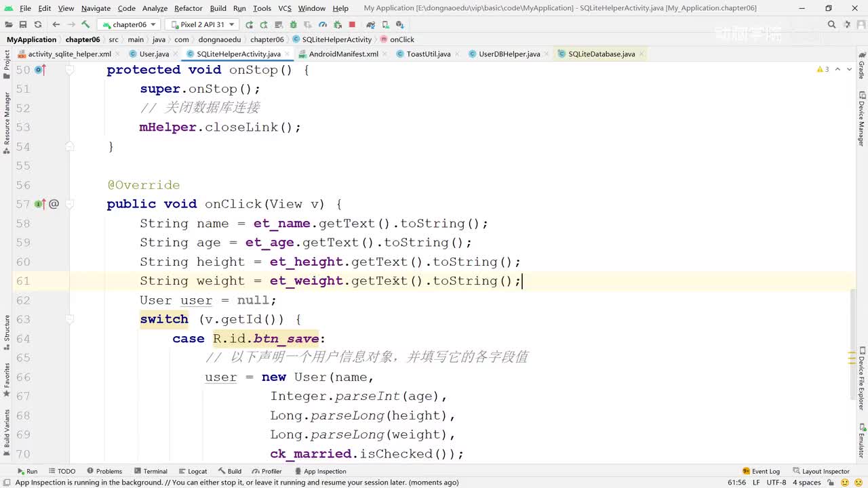The height and width of the screenshot is (488, 868).
Task: Click the UTF-8 encoding in status bar
Action: pos(776,483)
